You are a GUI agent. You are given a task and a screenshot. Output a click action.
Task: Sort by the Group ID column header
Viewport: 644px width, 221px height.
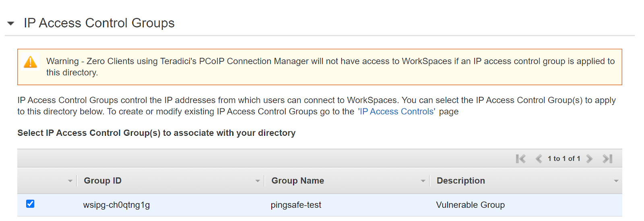click(x=103, y=181)
